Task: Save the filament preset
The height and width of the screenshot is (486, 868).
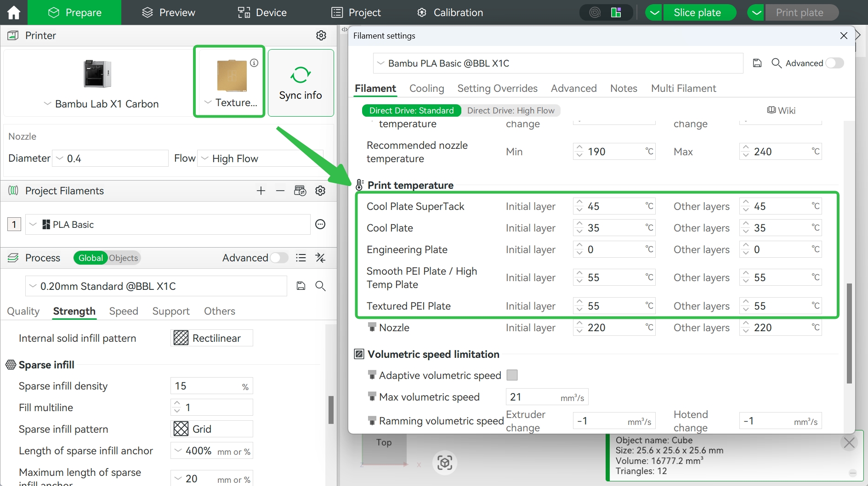Action: point(757,63)
